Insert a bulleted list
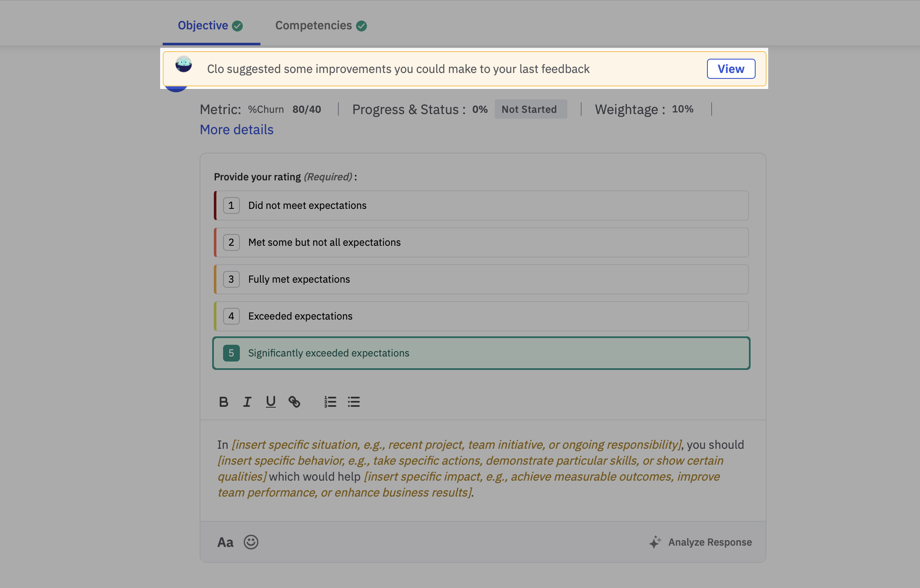This screenshot has width=920, height=588. point(353,402)
